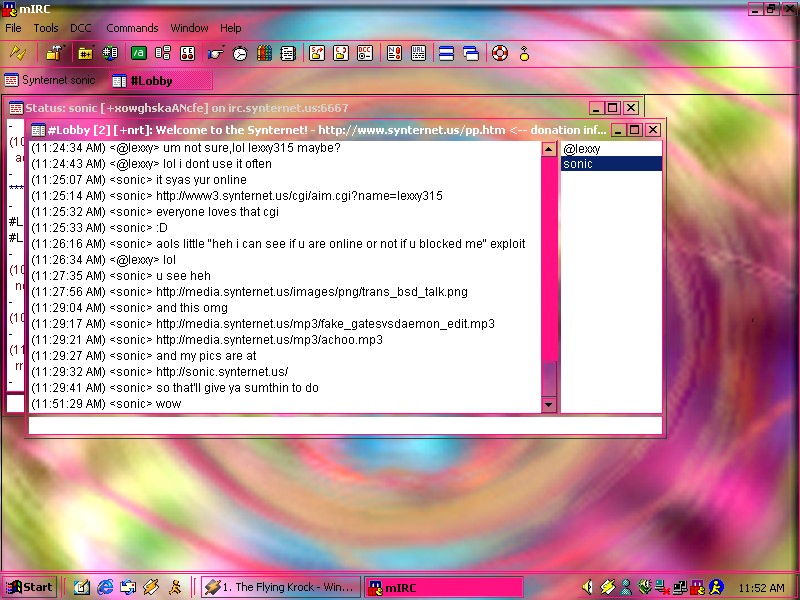Open the Channels folder toolbar icon
The height and width of the screenshot is (600, 800).
pos(86,53)
